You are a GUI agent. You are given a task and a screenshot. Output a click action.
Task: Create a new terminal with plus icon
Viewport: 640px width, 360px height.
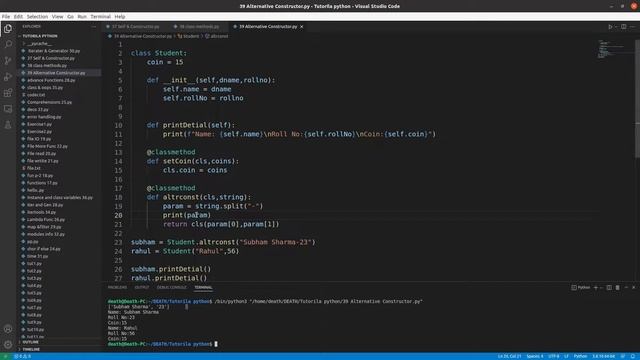596,287
